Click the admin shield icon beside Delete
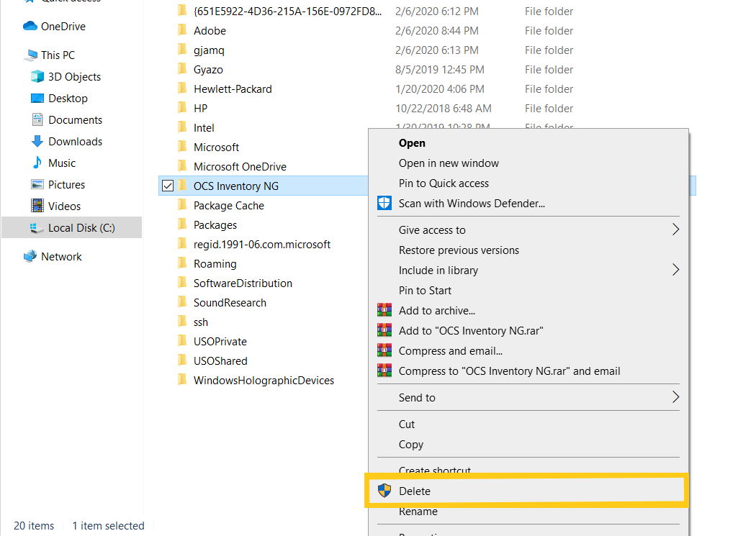This screenshot has width=756, height=536. tap(384, 491)
